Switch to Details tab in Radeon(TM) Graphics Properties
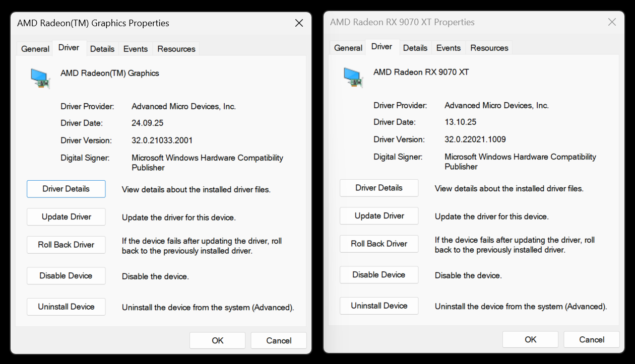 (x=102, y=49)
